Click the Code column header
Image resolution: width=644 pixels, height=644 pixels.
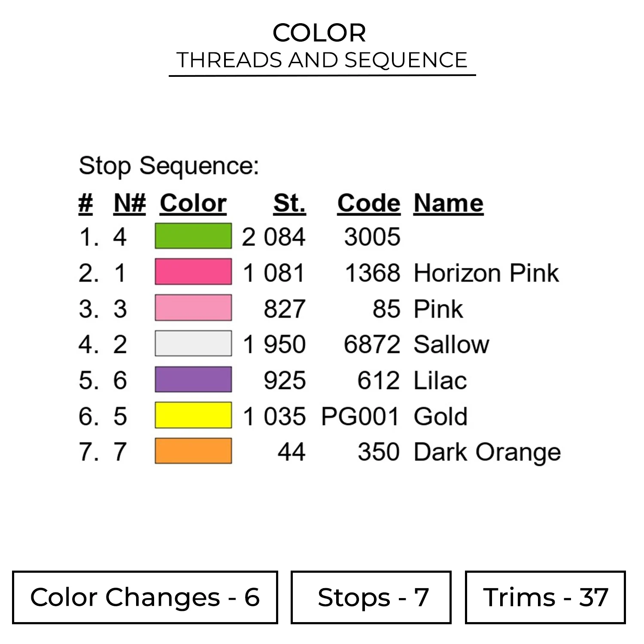369,203
